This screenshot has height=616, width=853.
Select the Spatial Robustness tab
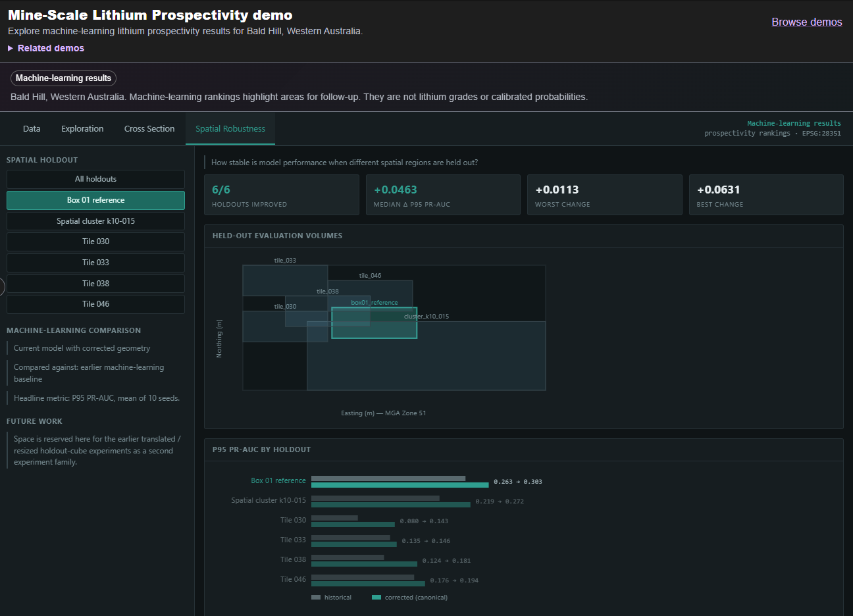[x=230, y=129]
